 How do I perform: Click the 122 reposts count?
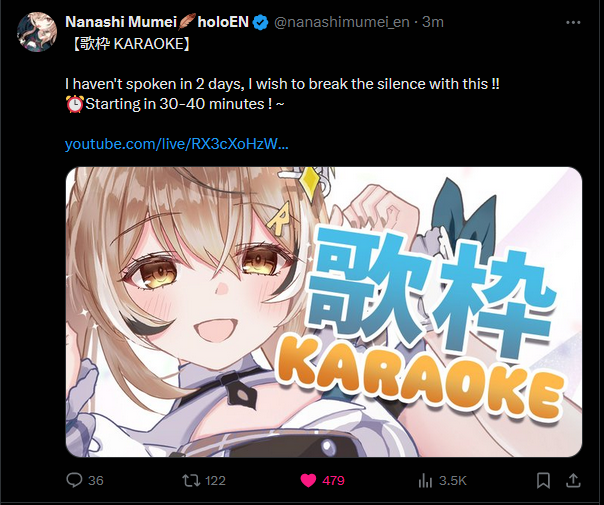215,480
